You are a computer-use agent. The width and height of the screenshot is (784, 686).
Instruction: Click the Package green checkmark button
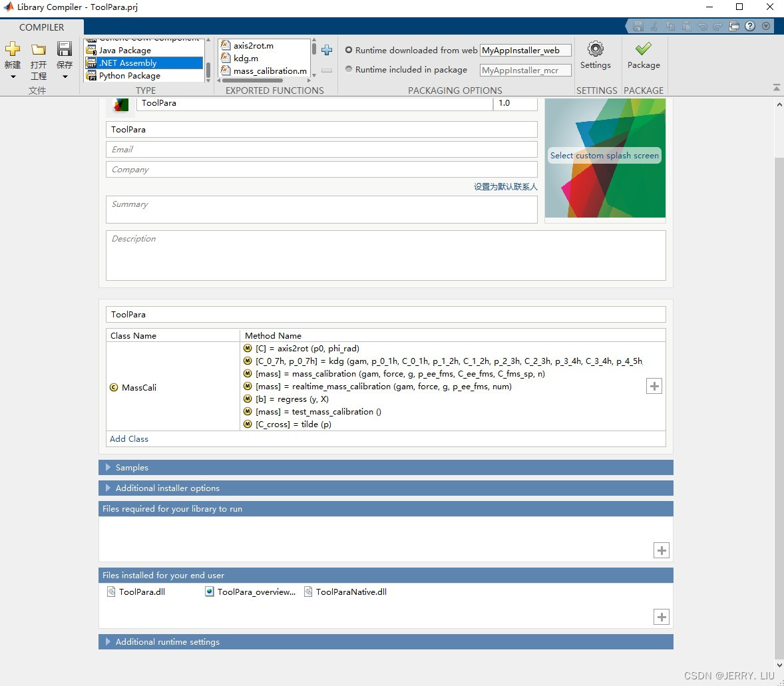coord(643,49)
